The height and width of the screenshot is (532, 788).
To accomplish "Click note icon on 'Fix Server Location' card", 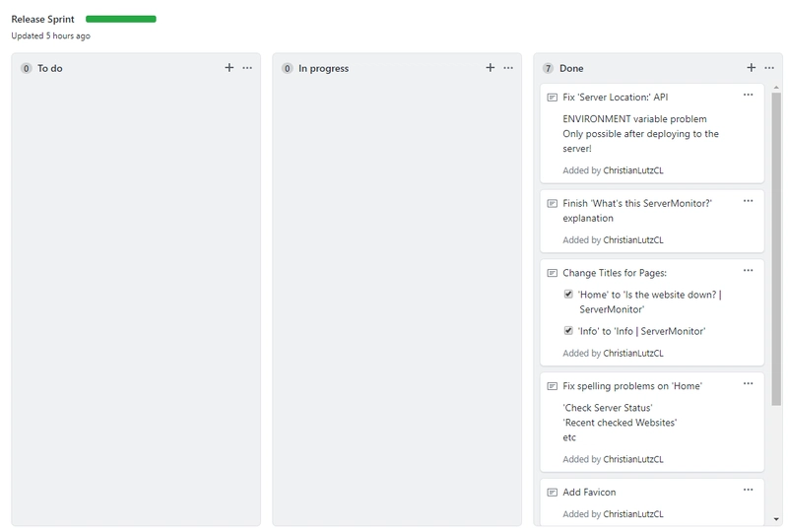I will coord(552,98).
